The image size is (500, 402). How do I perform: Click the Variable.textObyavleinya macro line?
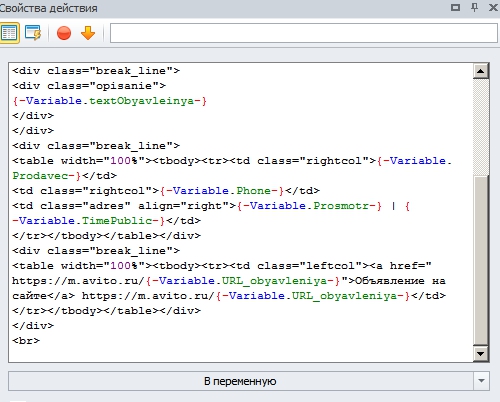(110, 101)
